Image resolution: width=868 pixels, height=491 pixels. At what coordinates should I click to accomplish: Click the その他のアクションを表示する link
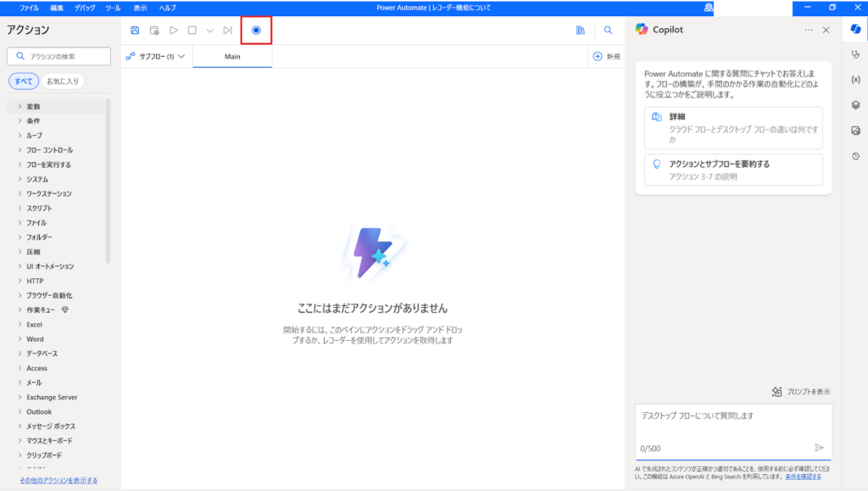(x=52, y=480)
